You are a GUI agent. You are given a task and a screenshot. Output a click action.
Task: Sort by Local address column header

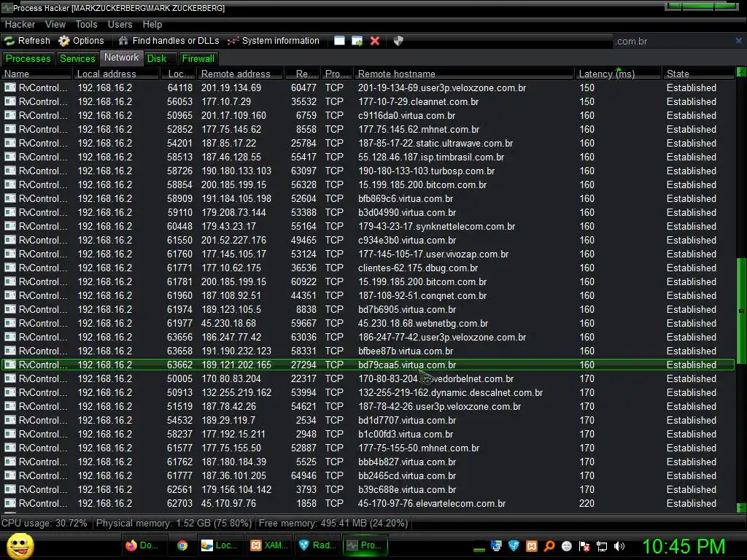click(116, 74)
